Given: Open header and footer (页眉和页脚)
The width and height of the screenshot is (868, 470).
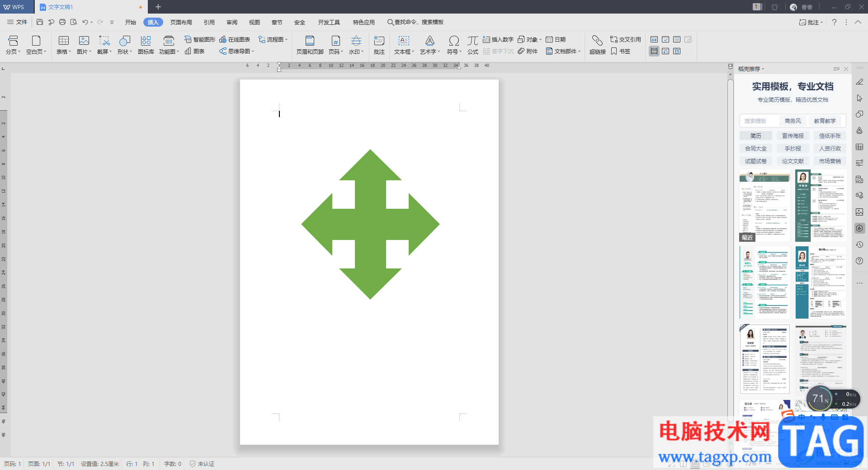Looking at the screenshot, I should (x=310, y=45).
